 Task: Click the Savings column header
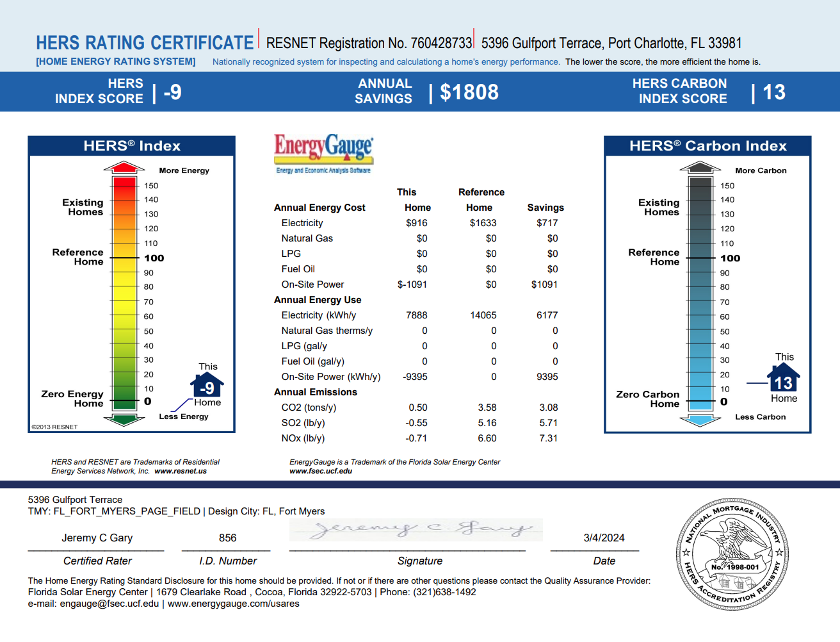(545, 208)
